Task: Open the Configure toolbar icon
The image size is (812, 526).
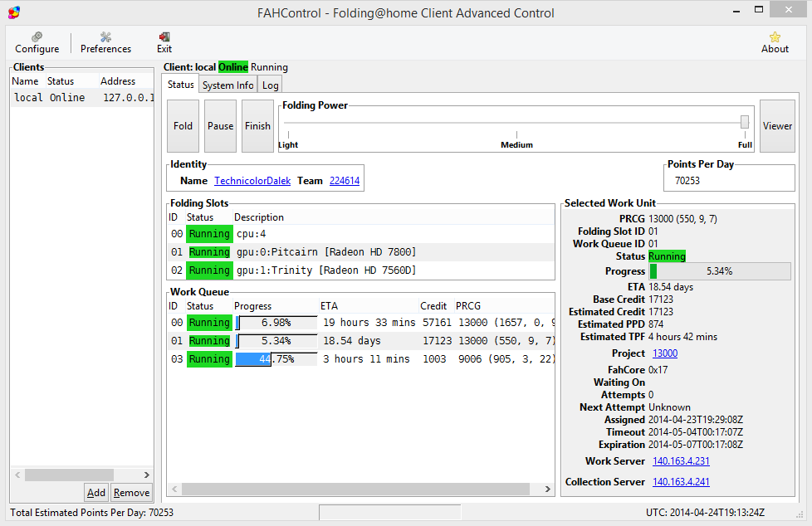Action: click(37, 37)
